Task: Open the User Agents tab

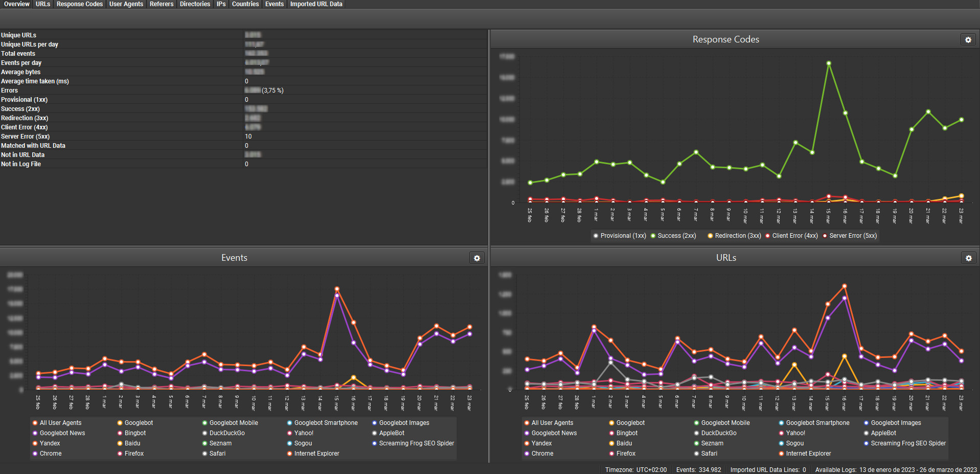Action: tap(126, 4)
